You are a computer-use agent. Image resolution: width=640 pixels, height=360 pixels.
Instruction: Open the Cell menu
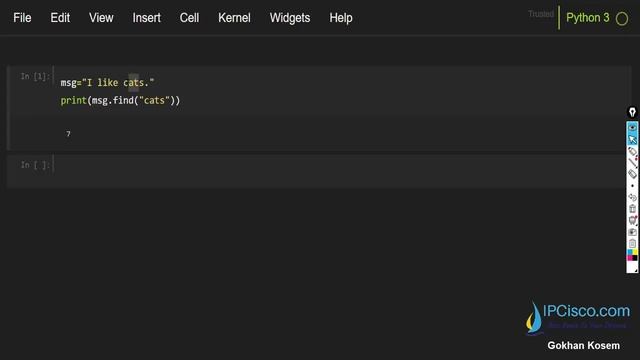189,18
